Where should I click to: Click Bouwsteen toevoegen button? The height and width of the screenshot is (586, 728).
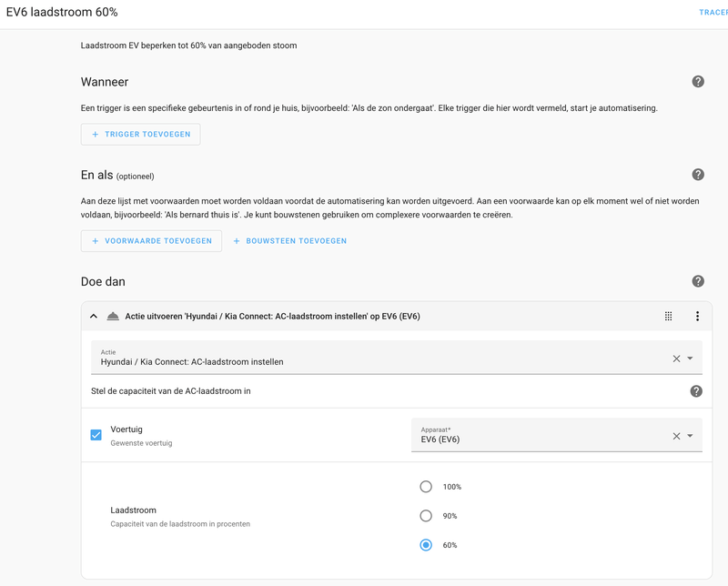[x=289, y=241]
